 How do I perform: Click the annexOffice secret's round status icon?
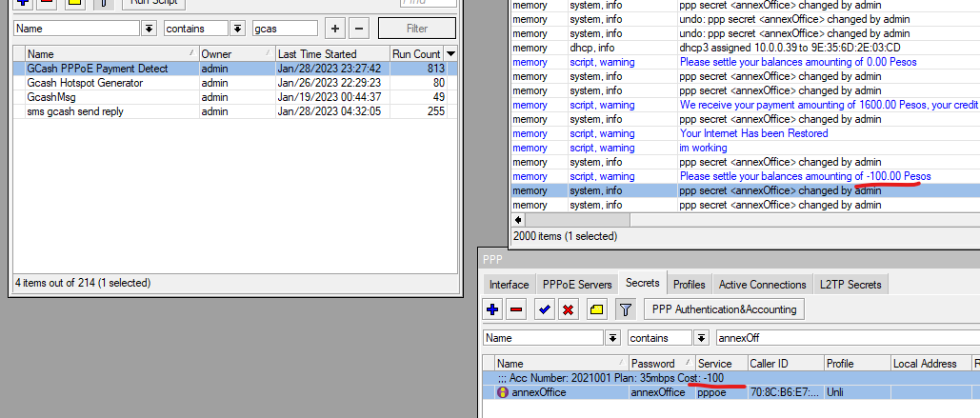[x=503, y=392]
